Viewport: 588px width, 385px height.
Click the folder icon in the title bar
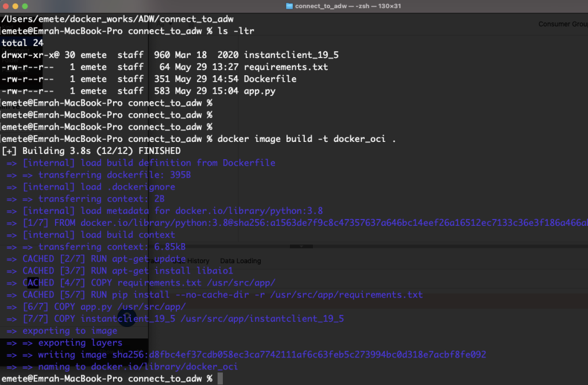click(289, 6)
